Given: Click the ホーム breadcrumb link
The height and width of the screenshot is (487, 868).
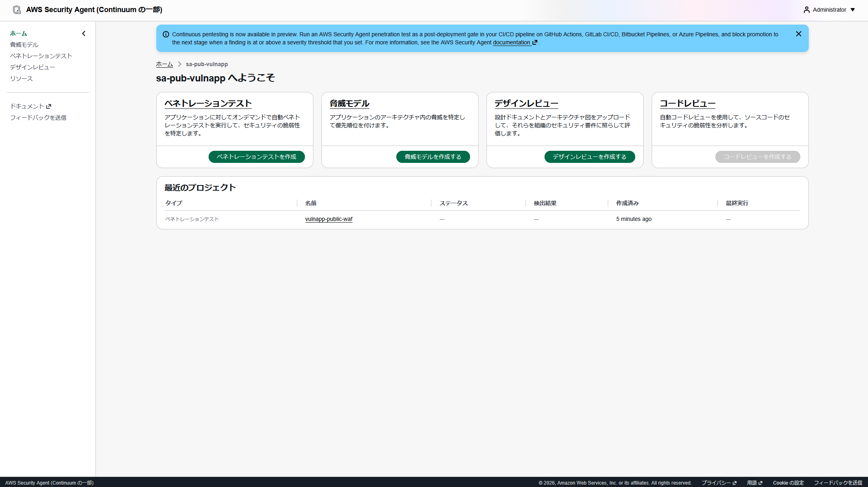Looking at the screenshot, I should click(x=164, y=64).
